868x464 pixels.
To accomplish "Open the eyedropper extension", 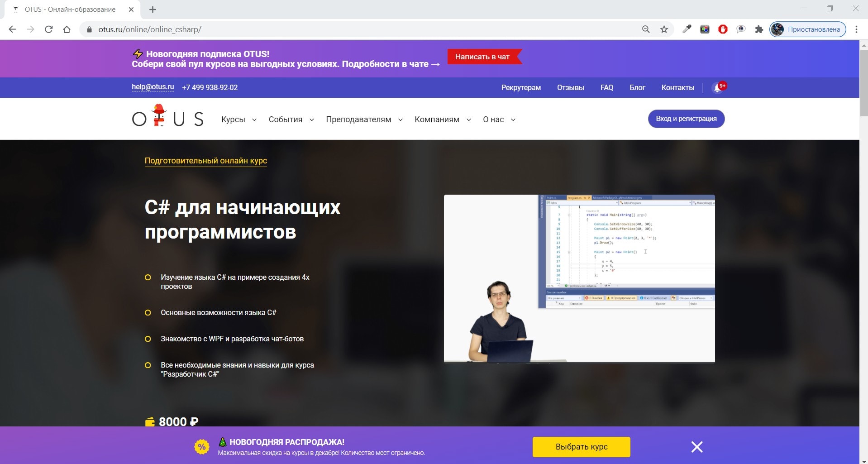I will (687, 29).
